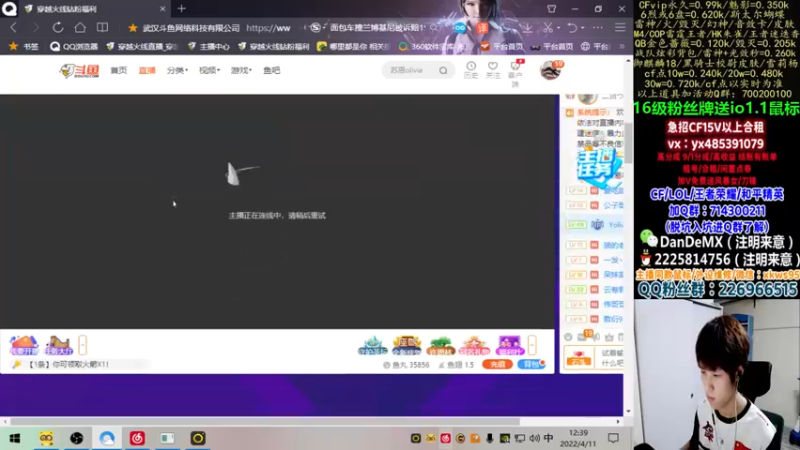Reload the page with the refresh icon
800x450 pixels.
58,28
